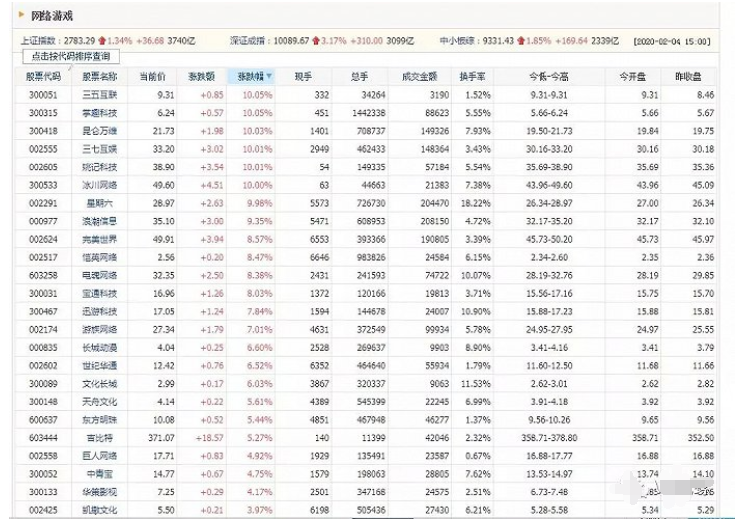This screenshot has height=525, width=746.
Task: Open stock code 300467
Action: [x=43, y=311]
